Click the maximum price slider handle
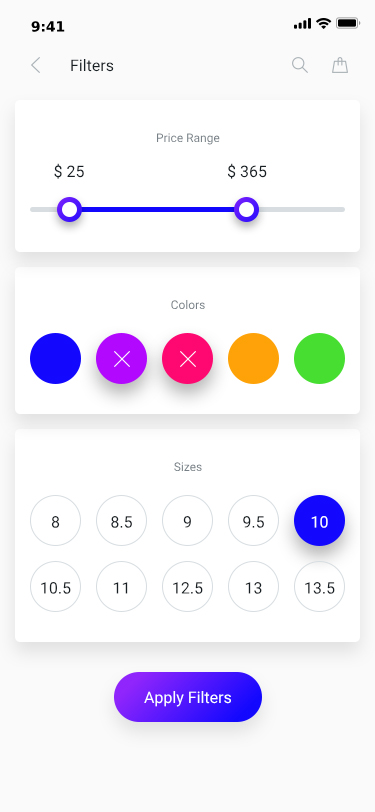This screenshot has height=812, width=375. pyautogui.click(x=247, y=210)
